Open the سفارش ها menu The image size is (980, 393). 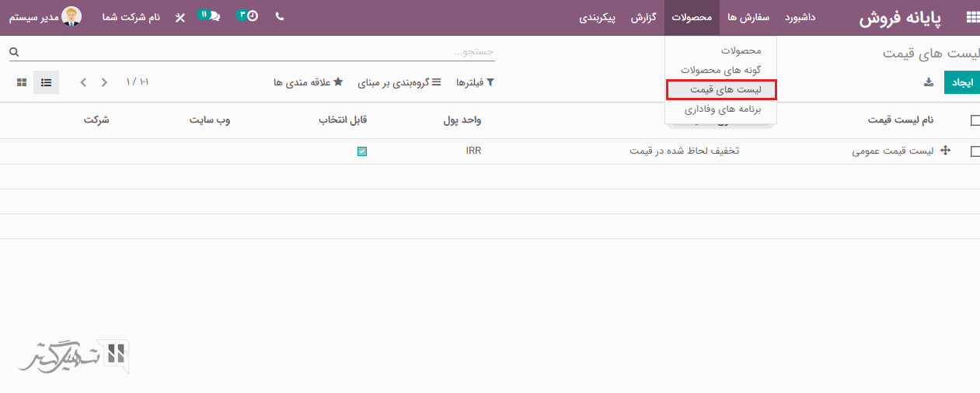[x=748, y=17]
